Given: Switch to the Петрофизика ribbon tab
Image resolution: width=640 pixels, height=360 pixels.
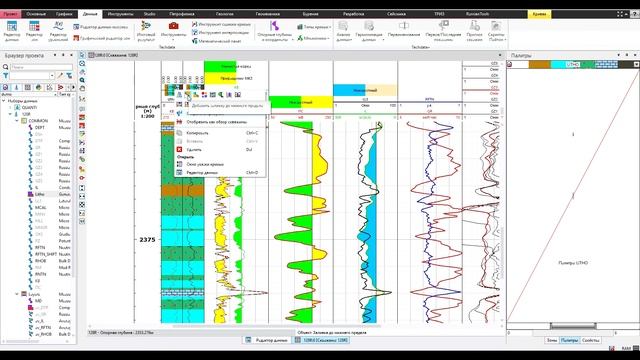Looking at the screenshot, I should pos(182,14).
